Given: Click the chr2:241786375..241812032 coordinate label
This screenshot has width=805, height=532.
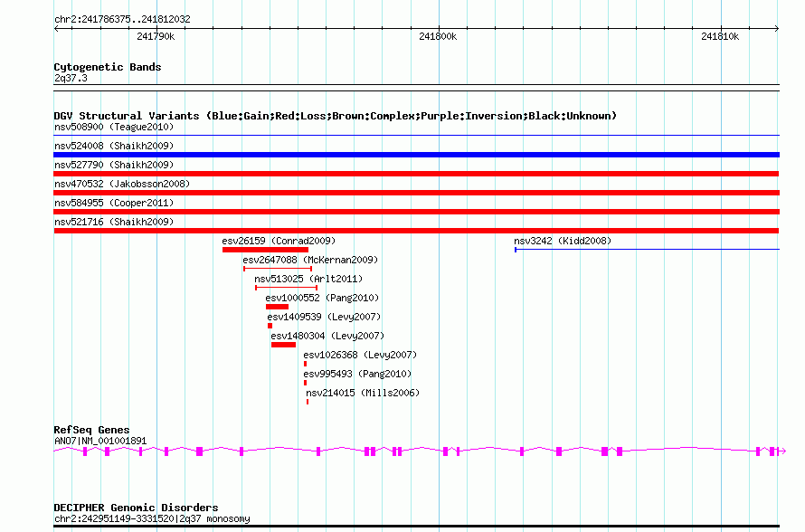Looking at the screenshot, I should 122,19.
